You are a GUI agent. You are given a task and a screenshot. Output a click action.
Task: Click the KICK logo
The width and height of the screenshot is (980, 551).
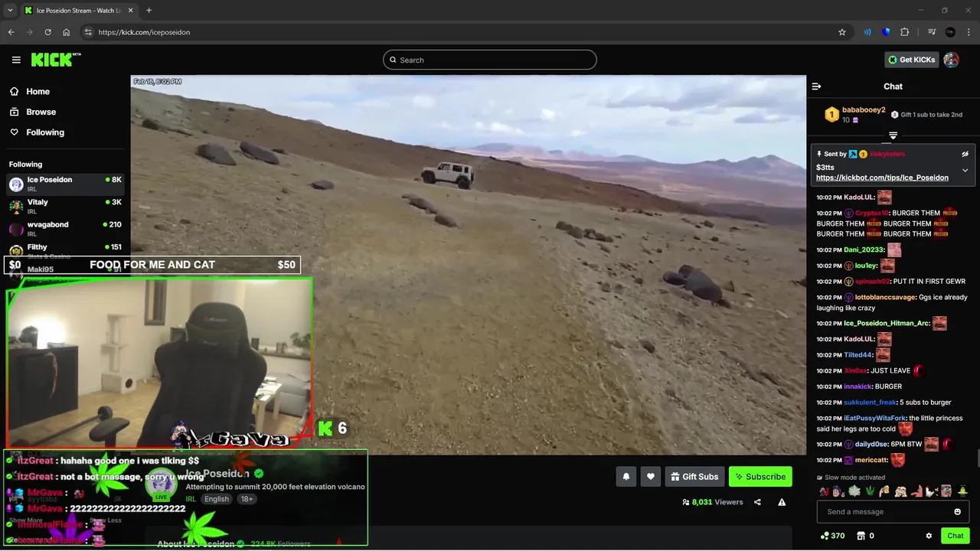pos(56,60)
